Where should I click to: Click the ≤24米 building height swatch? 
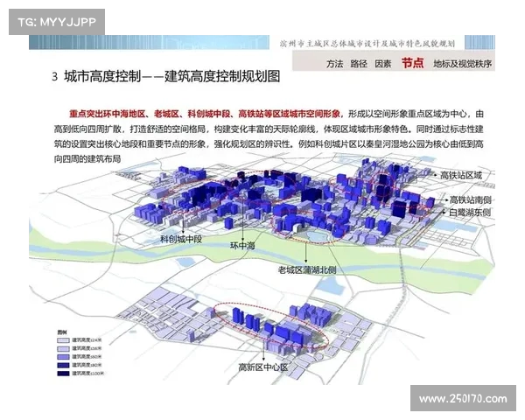point(65,340)
